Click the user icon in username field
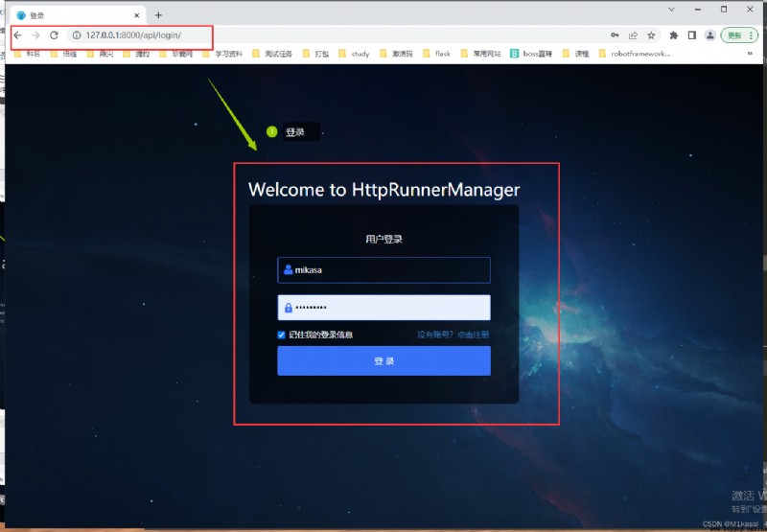This screenshot has width=767, height=532. (x=289, y=269)
